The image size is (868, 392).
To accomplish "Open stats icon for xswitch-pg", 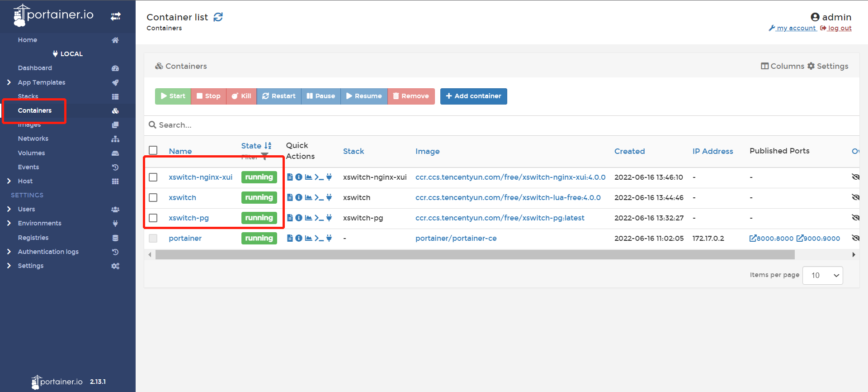I will pyautogui.click(x=308, y=218).
